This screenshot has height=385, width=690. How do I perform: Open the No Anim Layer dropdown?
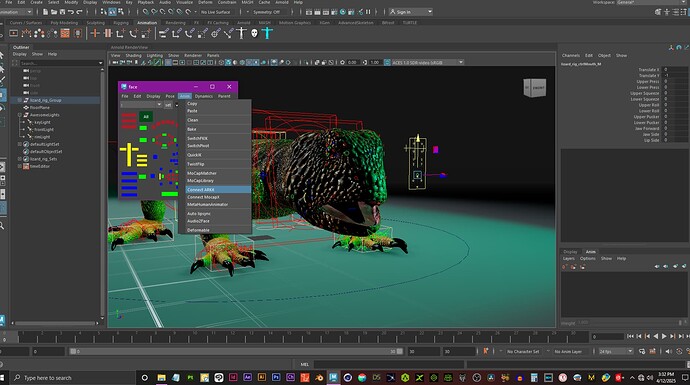[568, 351]
